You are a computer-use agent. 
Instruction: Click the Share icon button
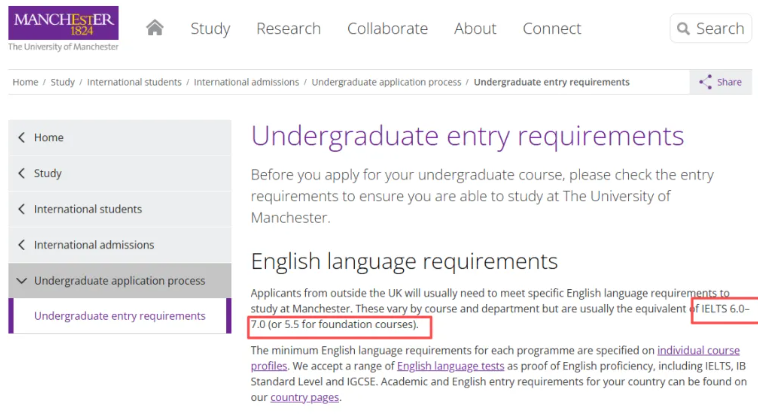point(706,82)
